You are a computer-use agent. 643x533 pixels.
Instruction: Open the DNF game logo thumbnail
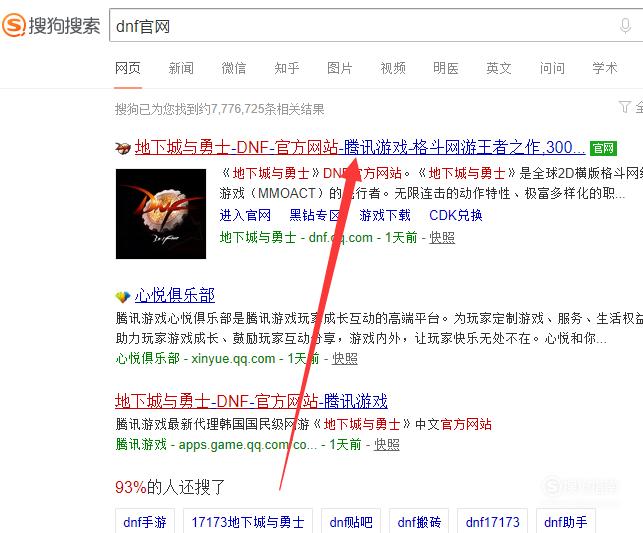(161, 214)
